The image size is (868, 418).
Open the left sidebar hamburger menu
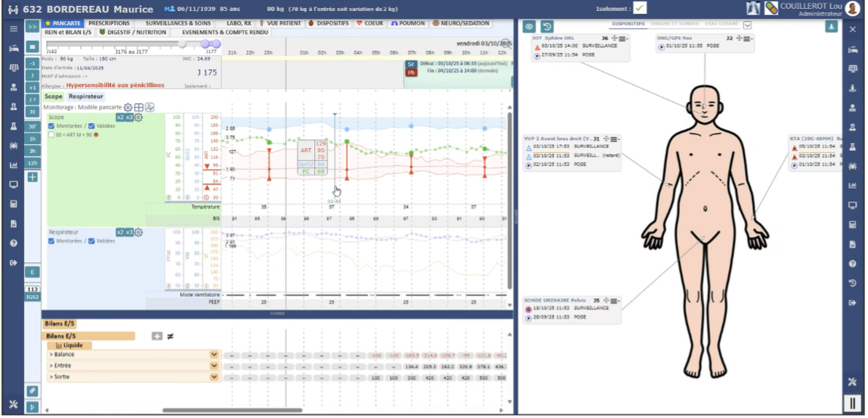coord(13,28)
